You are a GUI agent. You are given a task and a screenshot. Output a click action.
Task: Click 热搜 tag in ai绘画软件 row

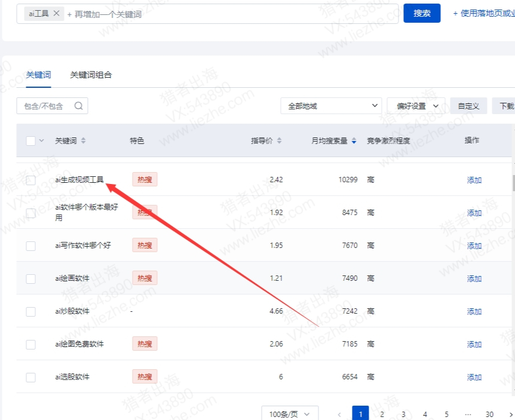click(x=145, y=278)
